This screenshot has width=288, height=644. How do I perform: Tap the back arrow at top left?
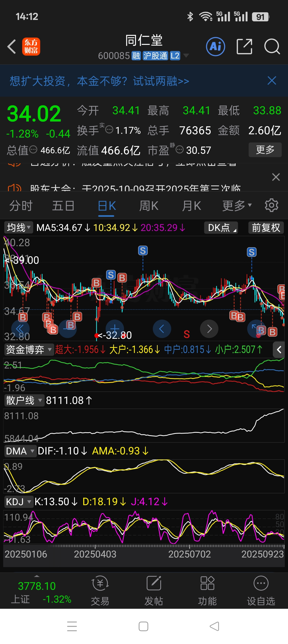tap(12, 47)
